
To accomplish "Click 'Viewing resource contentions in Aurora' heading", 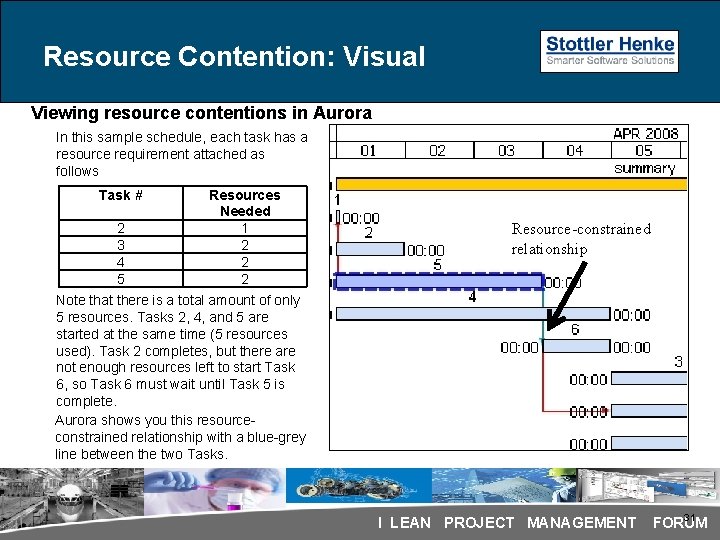I will 201,112.
